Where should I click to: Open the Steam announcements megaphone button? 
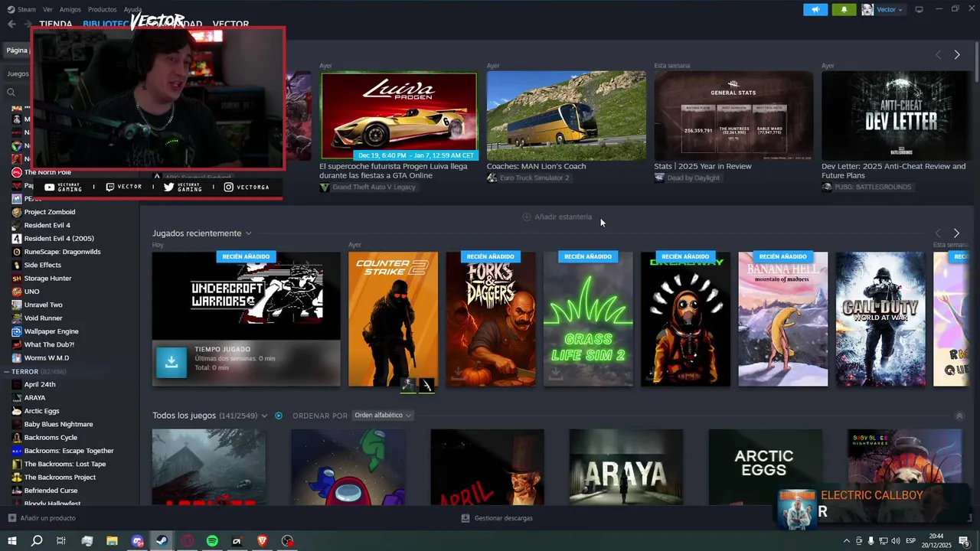point(815,9)
